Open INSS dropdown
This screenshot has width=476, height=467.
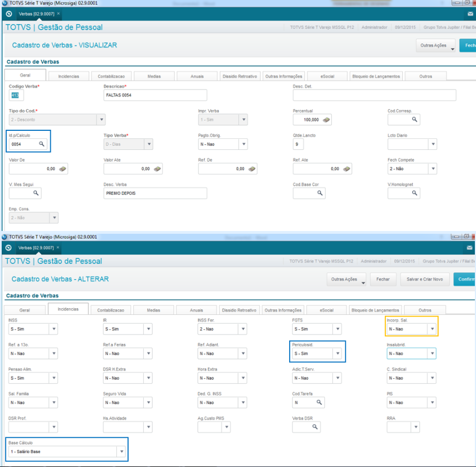[x=54, y=329]
